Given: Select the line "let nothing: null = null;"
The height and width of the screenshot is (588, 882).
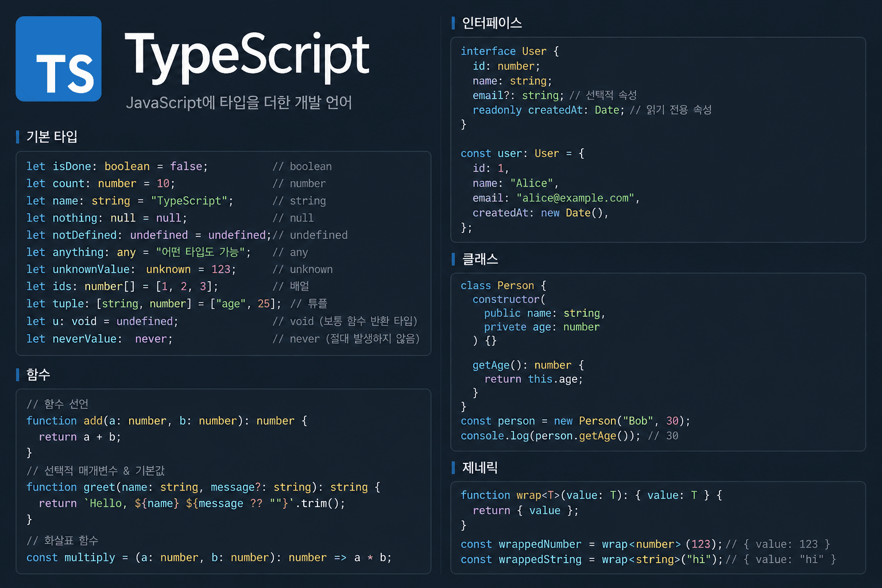Looking at the screenshot, I should (x=107, y=218).
